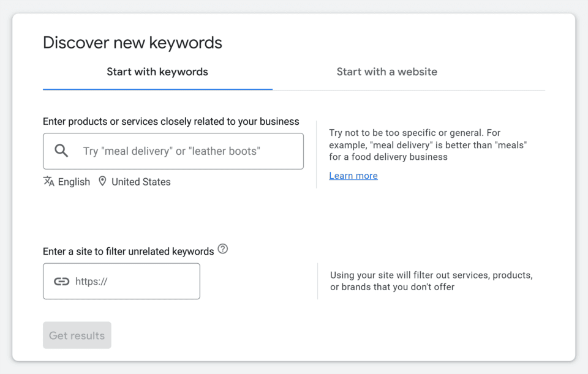Open the Learn more link
Screen dimensions: 588x374
(353, 176)
